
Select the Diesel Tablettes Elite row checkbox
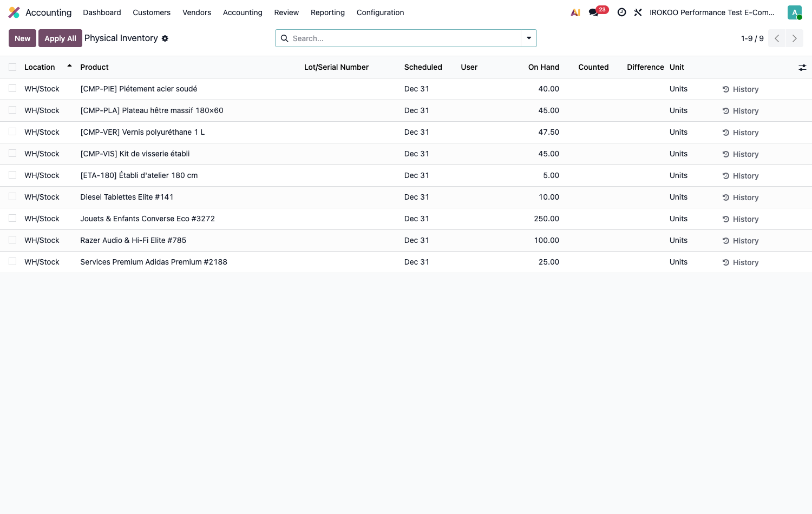(x=12, y=196)
